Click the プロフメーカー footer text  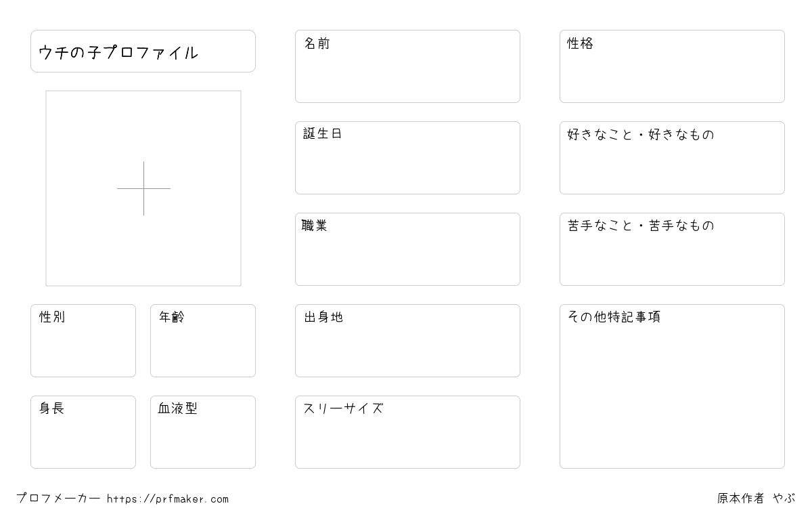coord(58,499)
